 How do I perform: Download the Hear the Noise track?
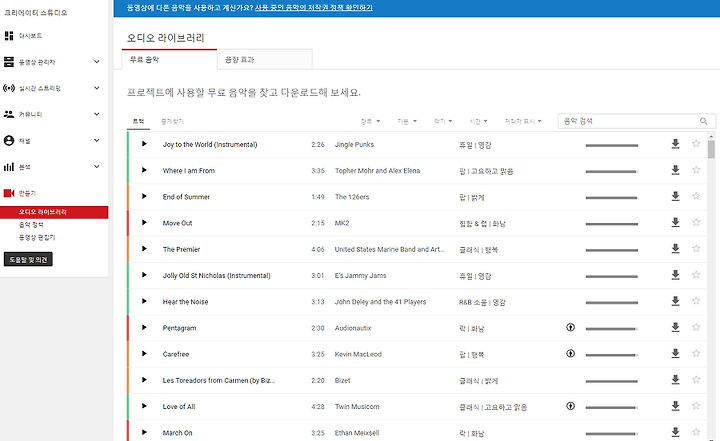point(675,301)
